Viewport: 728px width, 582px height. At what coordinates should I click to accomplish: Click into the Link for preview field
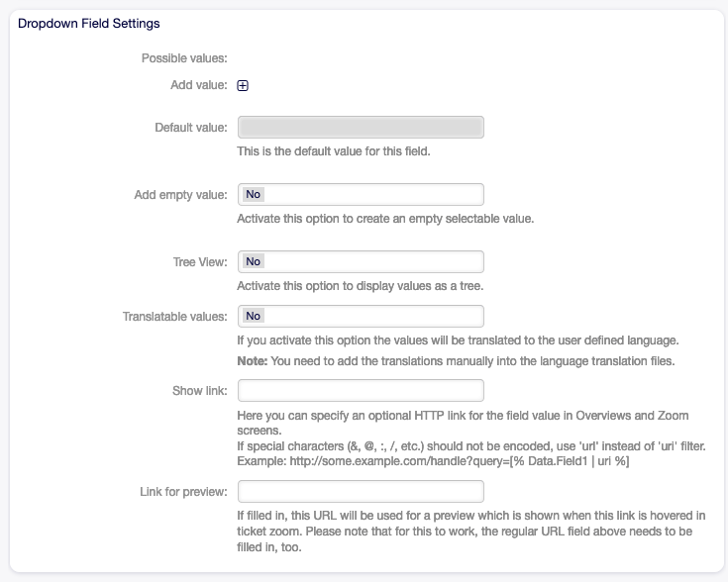coord(361,491)
